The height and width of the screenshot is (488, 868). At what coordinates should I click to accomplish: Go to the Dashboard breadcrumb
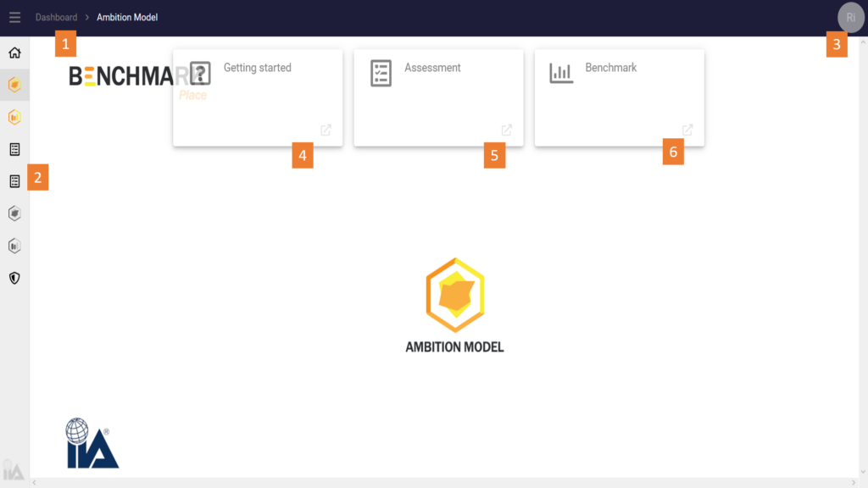coord(57,18)
